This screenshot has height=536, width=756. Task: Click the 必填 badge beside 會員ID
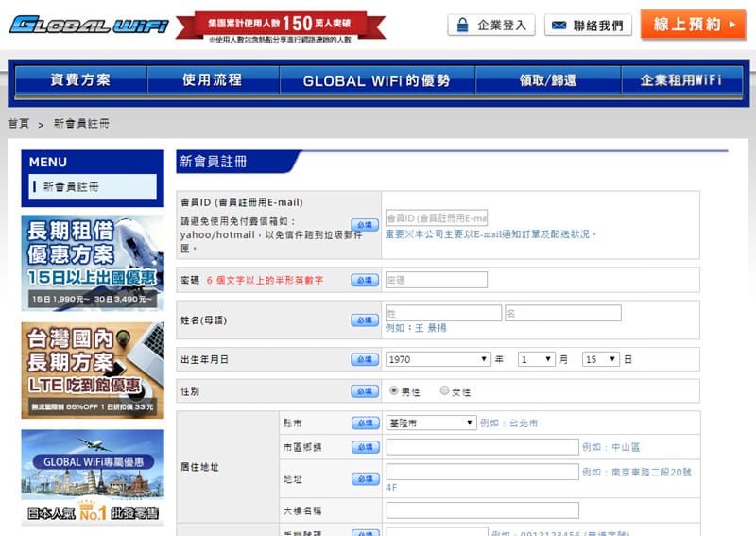[365, 225]
